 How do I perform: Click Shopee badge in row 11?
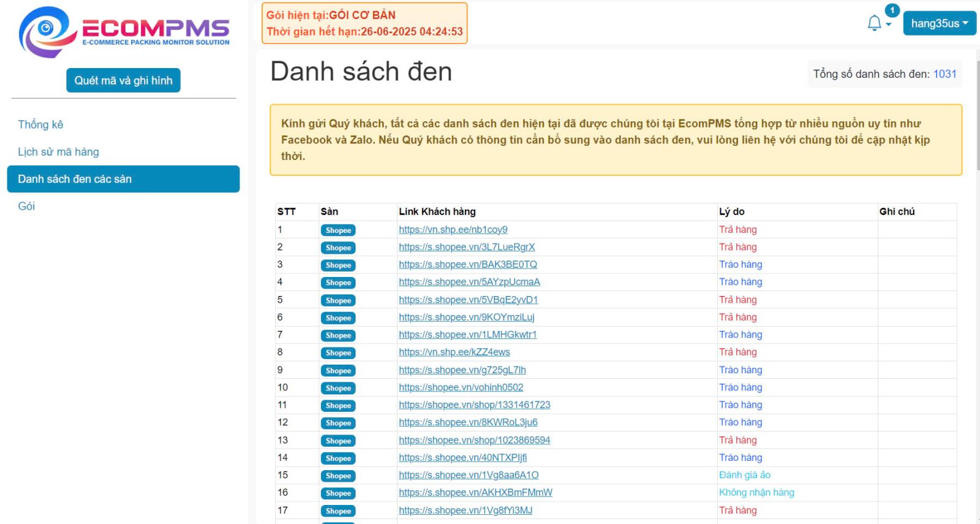pos(338,406)
